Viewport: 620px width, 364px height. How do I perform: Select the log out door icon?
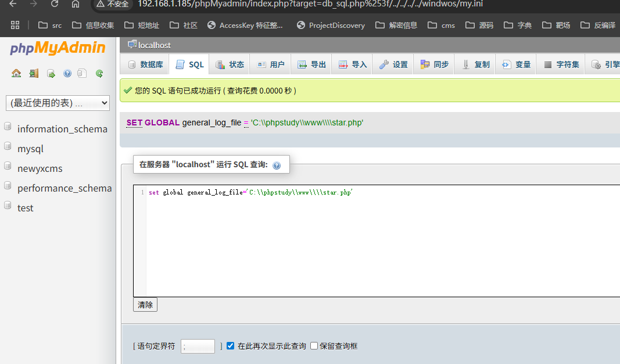[x=33, y=73]
